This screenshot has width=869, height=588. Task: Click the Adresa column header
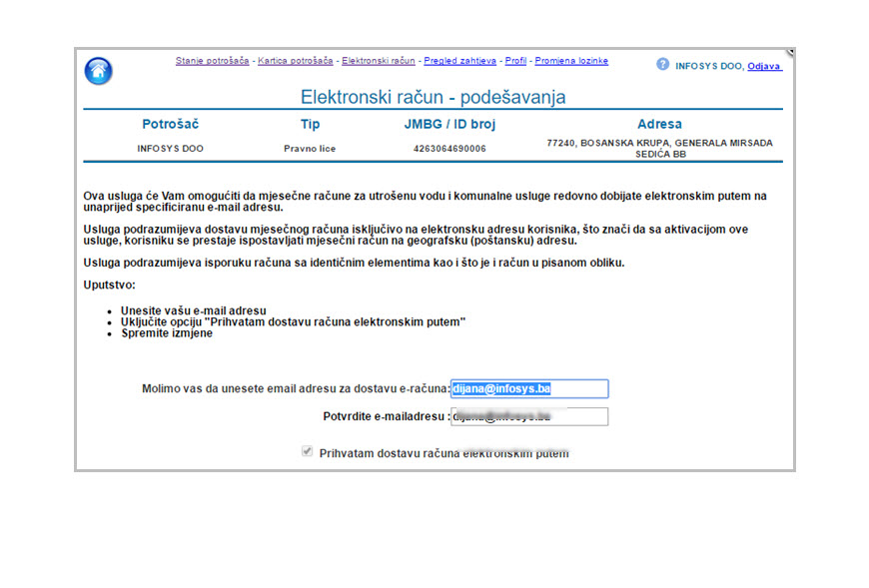[659, 124]
